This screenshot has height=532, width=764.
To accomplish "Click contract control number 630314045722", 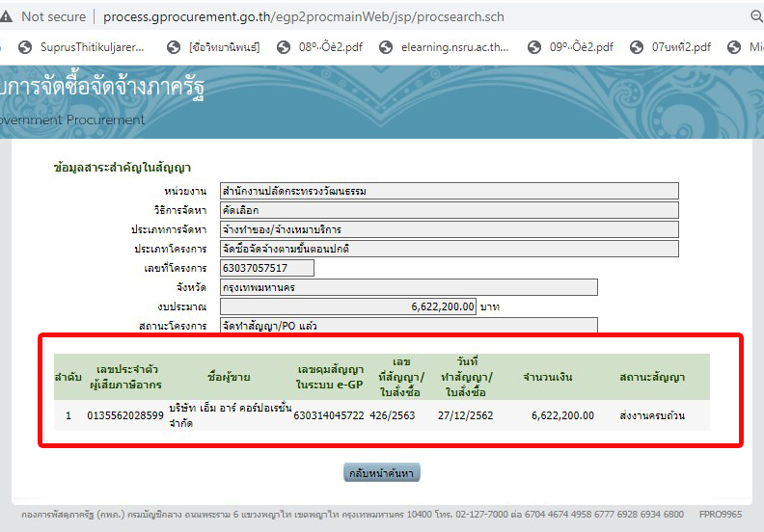I will click(329, 415).
